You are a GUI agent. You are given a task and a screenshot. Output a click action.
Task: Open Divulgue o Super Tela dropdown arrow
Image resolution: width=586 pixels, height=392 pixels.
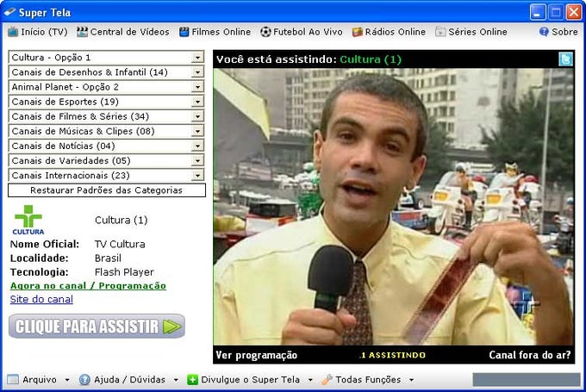pyautogui.click(x=310, y=380)
